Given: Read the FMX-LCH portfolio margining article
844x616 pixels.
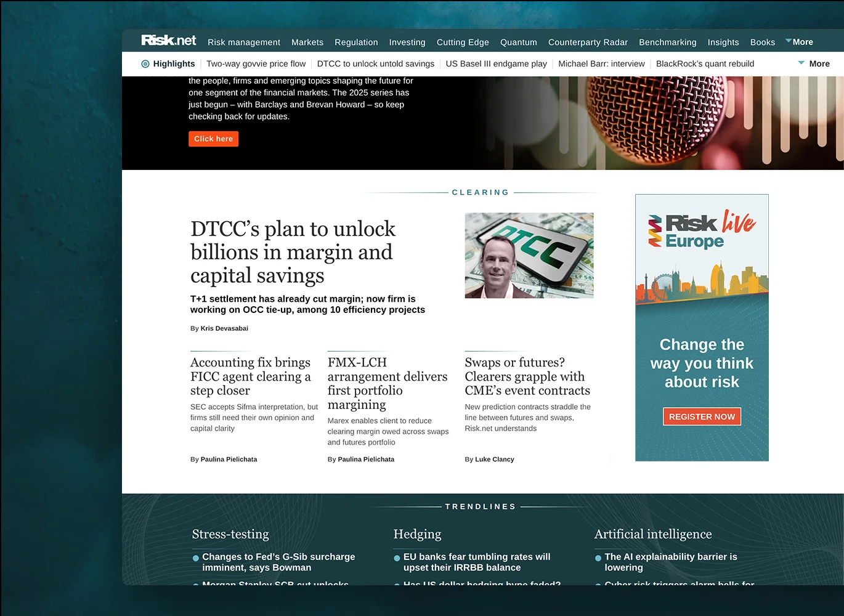Looking at the screenshot, I should tap(387, 383).
